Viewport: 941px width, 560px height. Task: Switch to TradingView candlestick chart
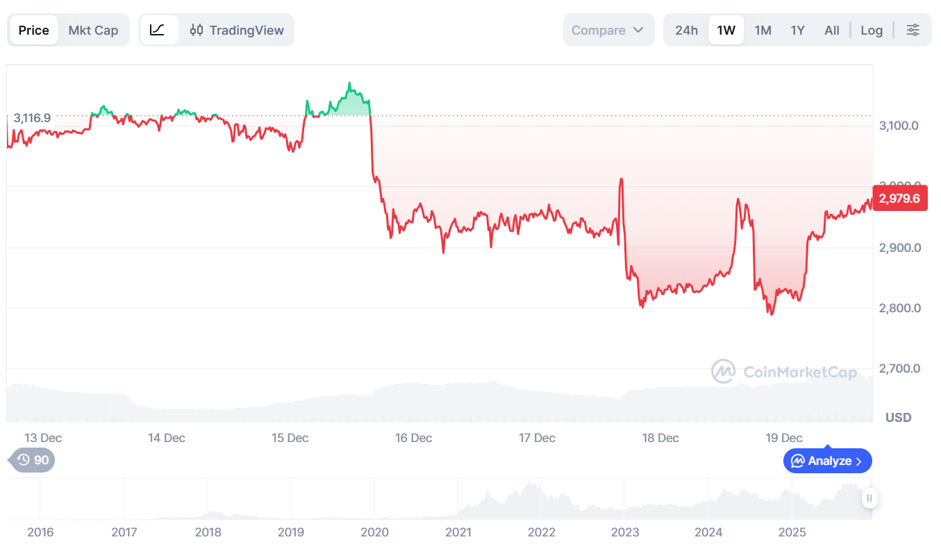point(238,30)
